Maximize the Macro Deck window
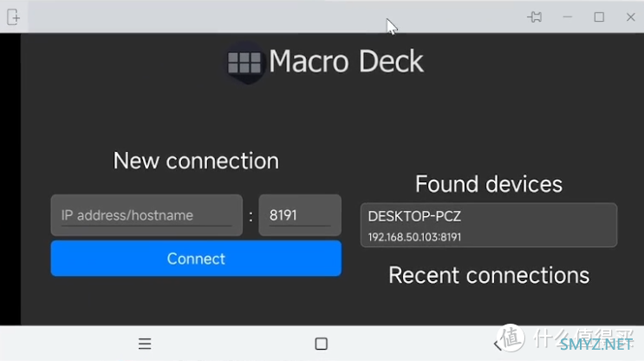The height and width of the screenshot is (361, 644). (599, 16)
